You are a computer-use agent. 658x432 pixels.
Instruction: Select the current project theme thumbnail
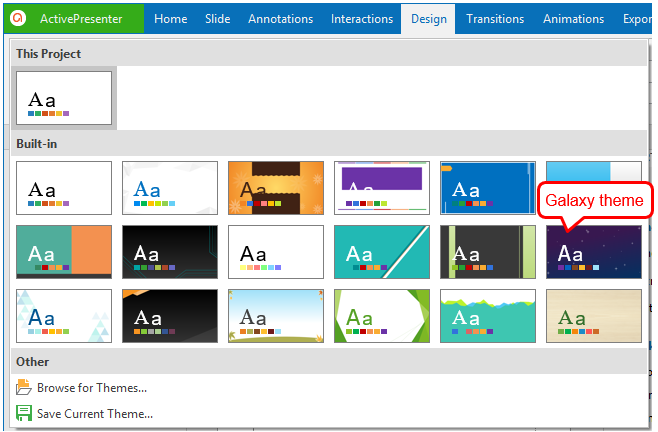tap(64, 98)
